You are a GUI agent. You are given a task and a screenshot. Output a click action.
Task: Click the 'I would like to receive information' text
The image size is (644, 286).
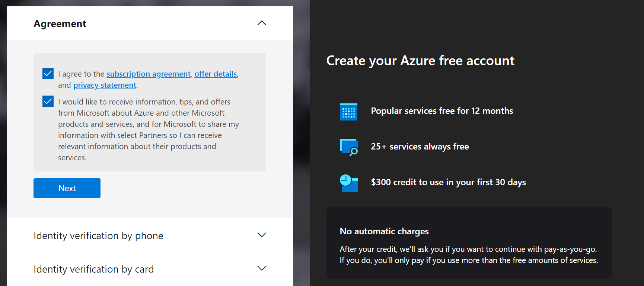[x=149, y=130]
